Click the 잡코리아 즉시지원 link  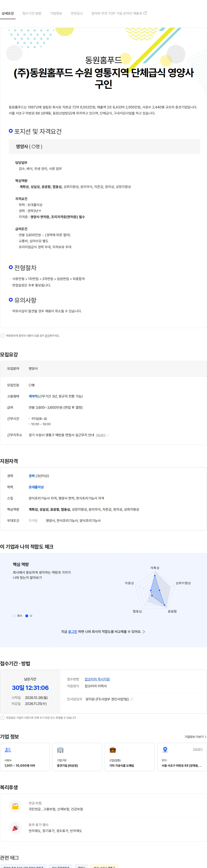click(x=97, y=679)
